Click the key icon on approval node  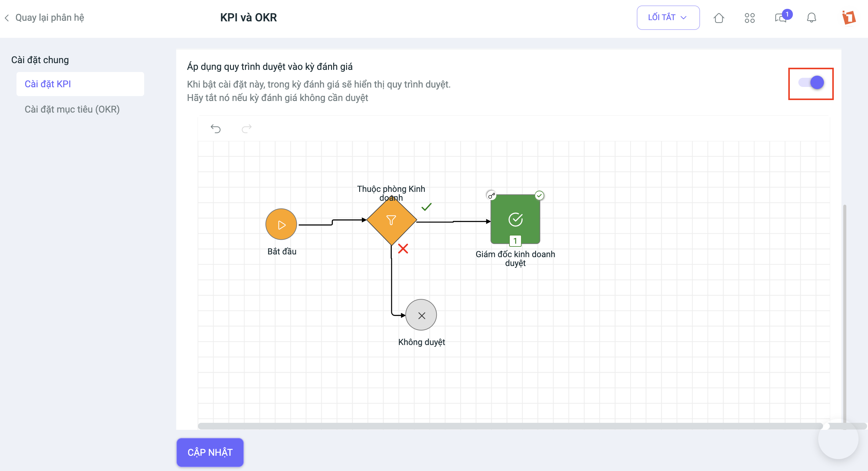tap(492, 195)
